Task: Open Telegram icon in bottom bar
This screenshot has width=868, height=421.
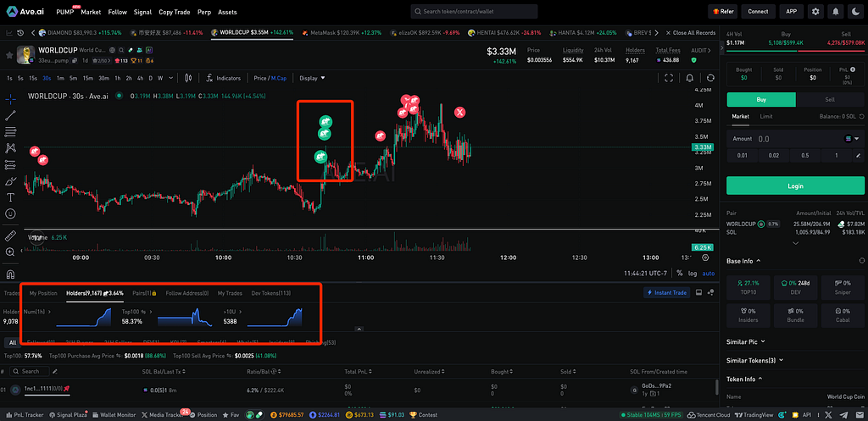Action: click(843, 414)
